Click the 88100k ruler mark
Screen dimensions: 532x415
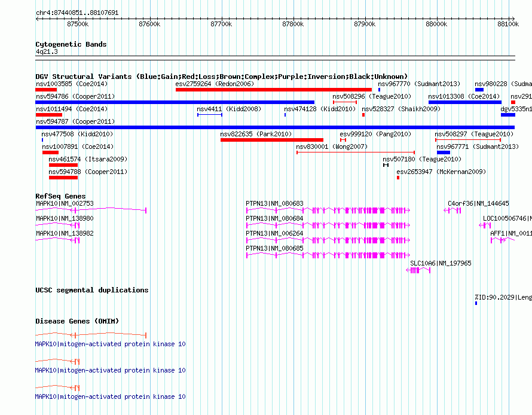click(508, 24)
